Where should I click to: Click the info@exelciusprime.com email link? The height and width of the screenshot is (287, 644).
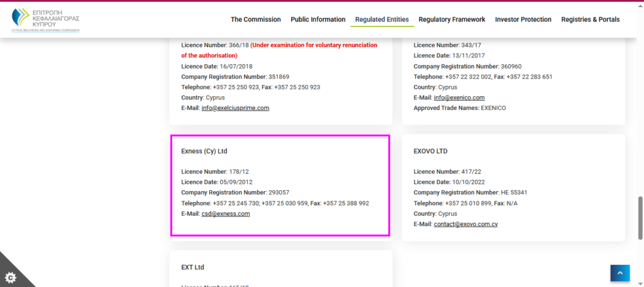[x=235, y=108]
